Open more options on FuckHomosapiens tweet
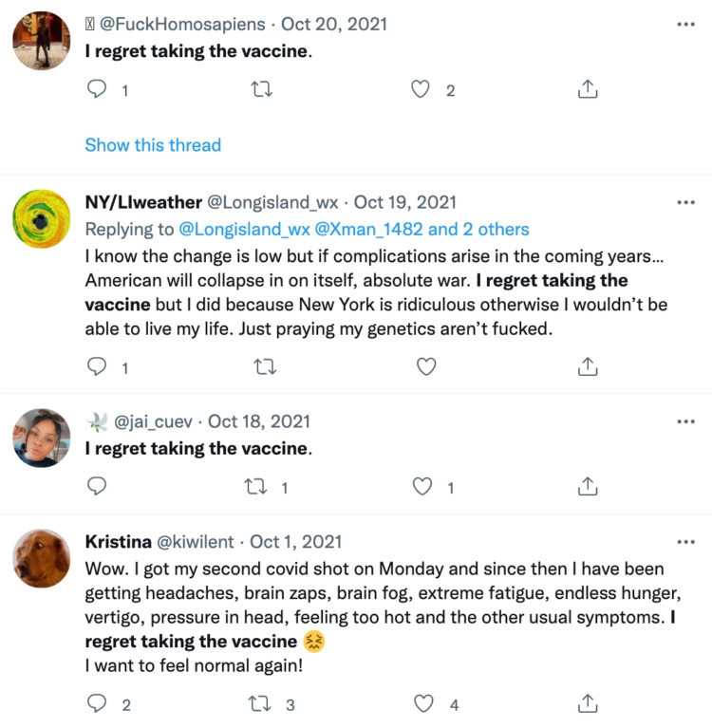The image size is (712, 728). click(x=685, y=25)
